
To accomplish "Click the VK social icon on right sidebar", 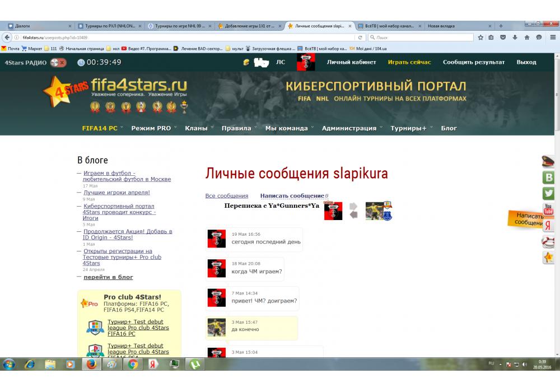I will (549, 178).
